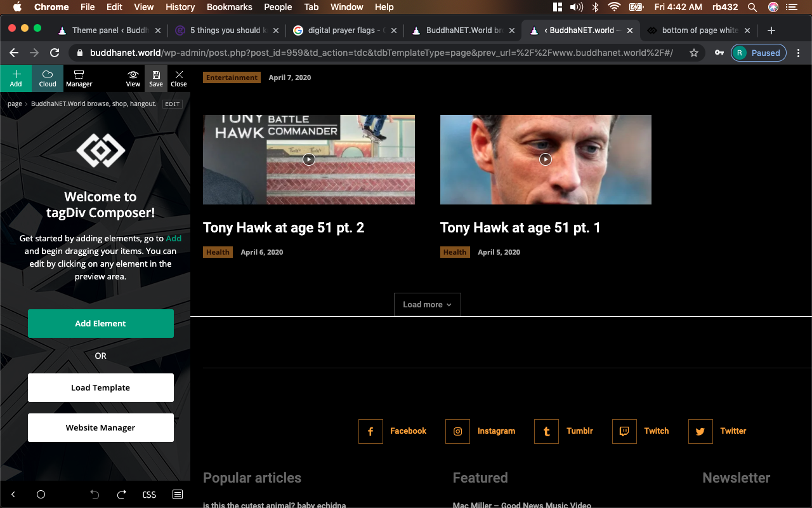Viewport: 812px width, 508px height.
Task: Click the green Add link in welcome text
Action: (x=174, y=238)
